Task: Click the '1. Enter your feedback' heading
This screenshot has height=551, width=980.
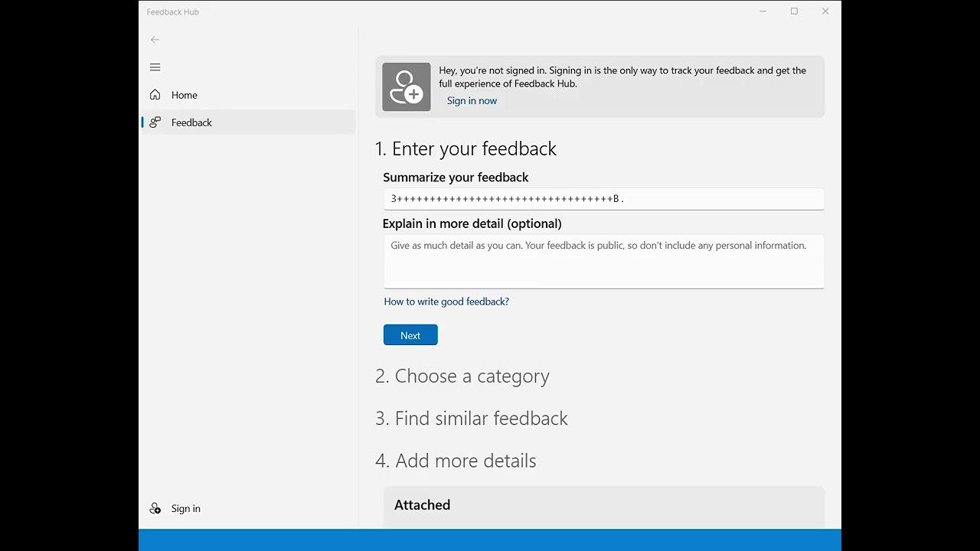Action: click(x=465, y=148)
